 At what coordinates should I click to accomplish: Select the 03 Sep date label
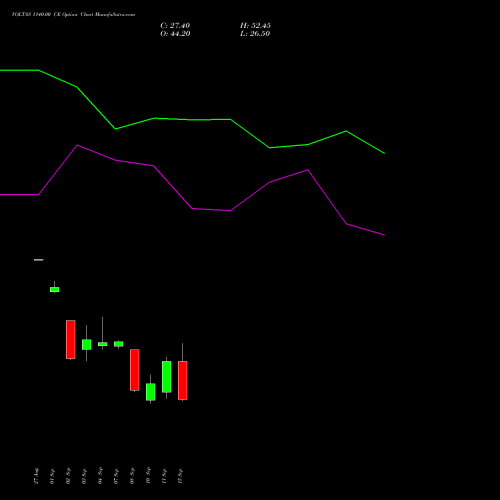click(84, 476)
